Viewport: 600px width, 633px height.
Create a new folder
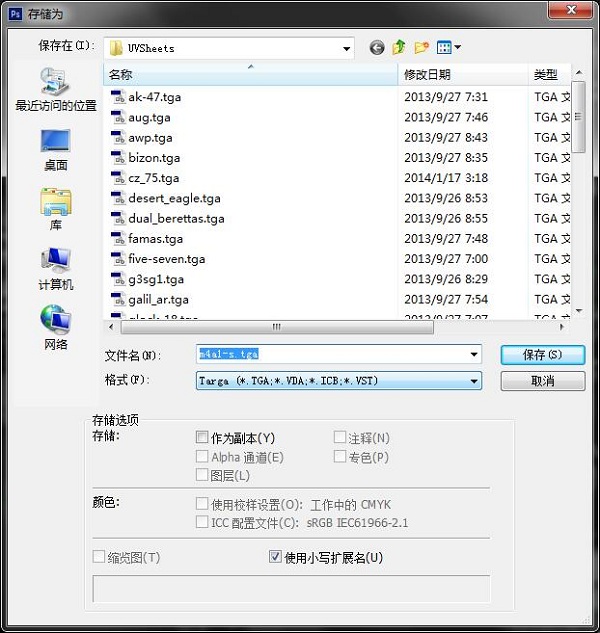click(x=421, y=48)
